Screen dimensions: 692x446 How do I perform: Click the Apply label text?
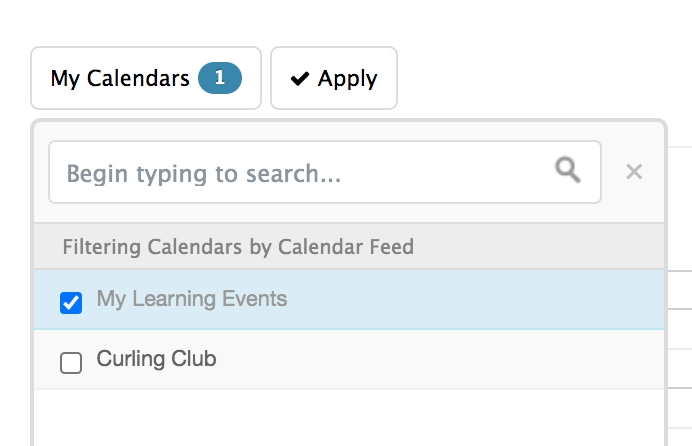pos(347,79)
